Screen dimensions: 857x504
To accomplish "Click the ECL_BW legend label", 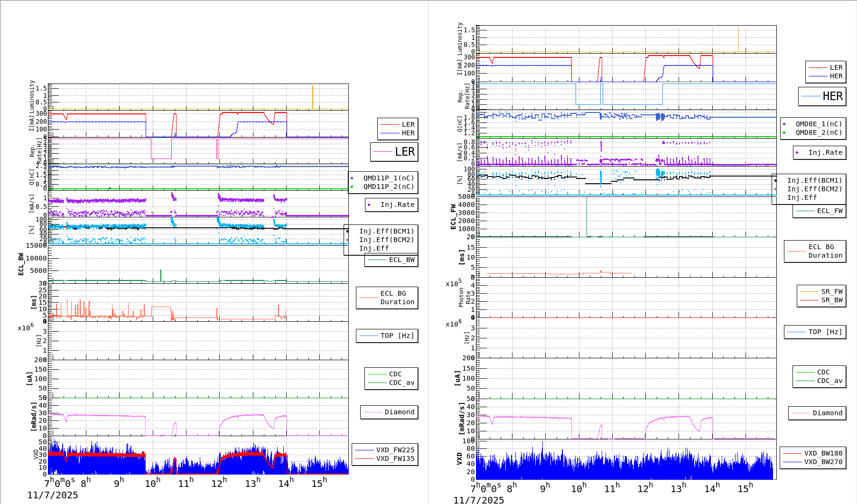I will click(x=401, y=260).
